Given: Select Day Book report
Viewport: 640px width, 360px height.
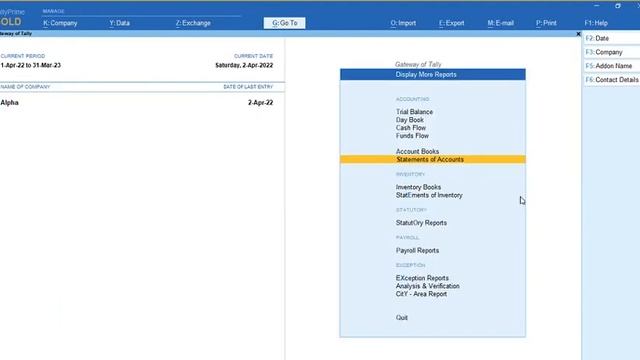Looking at the screenshot, I should [410, 120].
